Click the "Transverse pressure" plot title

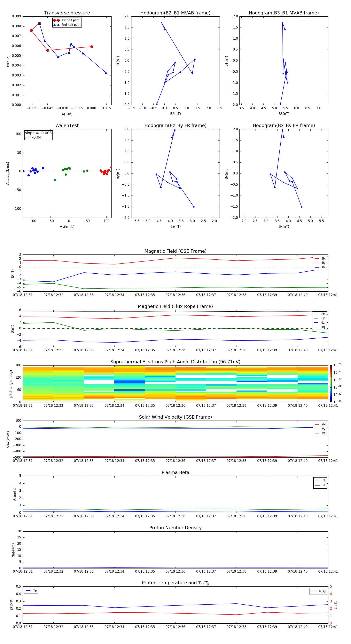pyautogui.click(x=67, y=13)
